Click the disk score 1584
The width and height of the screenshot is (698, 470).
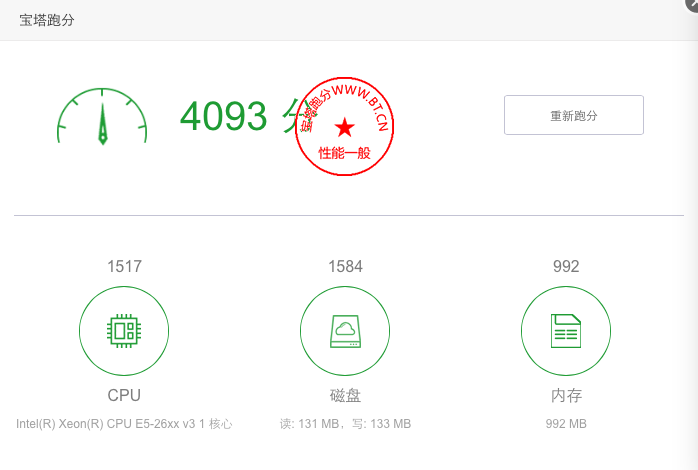point(345,267)
